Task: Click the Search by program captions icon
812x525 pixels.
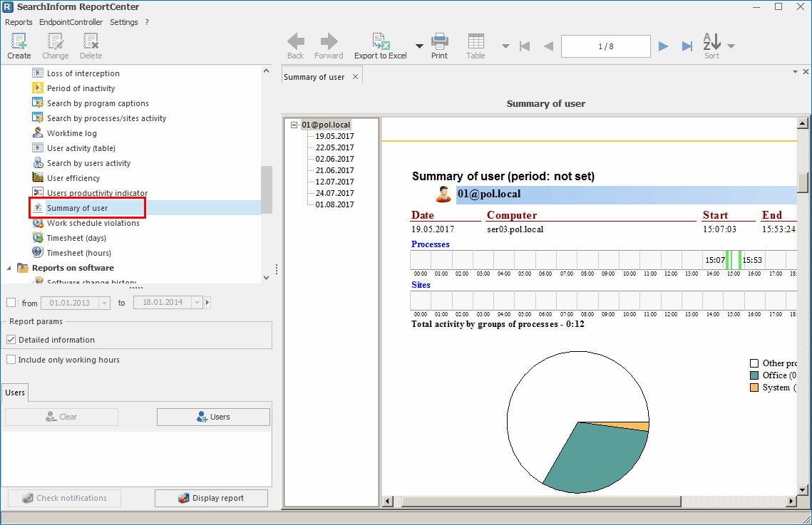Action: 38,103
